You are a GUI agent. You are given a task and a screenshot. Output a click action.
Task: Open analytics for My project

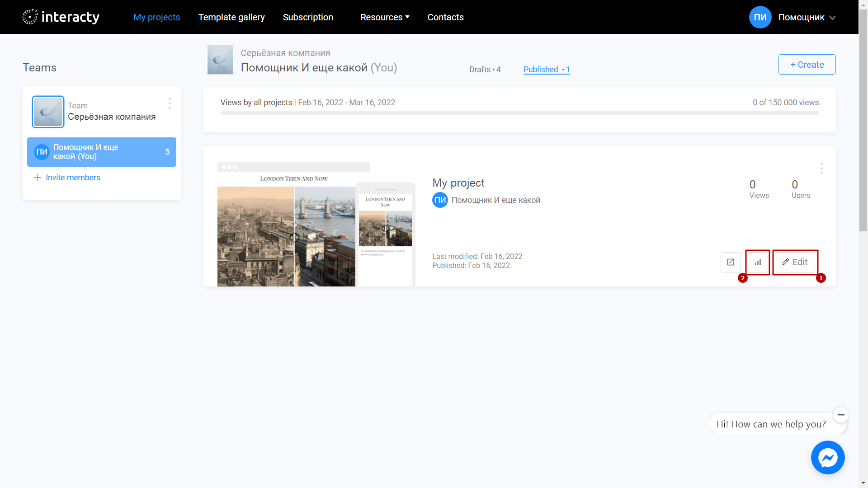tap(758, 262)
